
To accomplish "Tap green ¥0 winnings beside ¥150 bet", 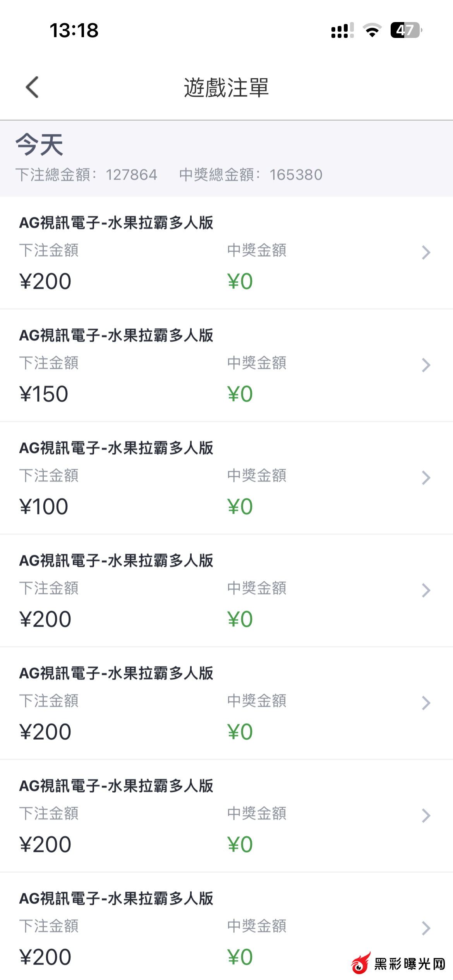I will coord(240,394).
